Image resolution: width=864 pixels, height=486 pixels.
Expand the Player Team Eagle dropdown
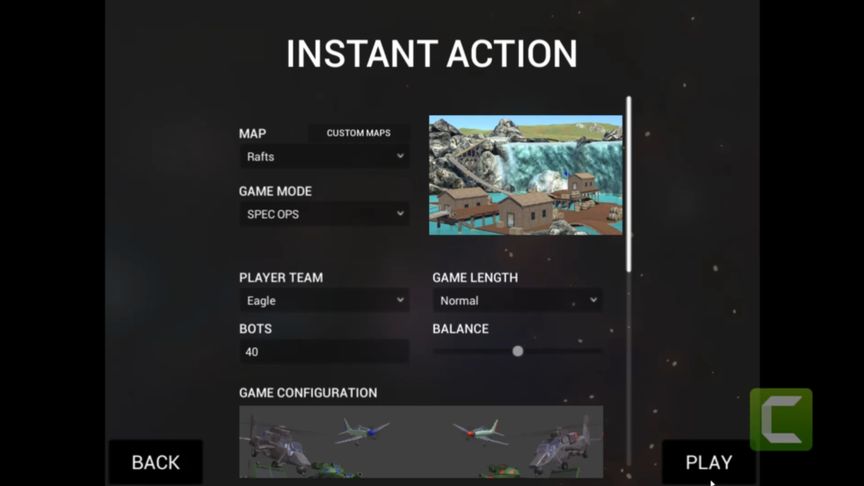click(x=324, y=300)
